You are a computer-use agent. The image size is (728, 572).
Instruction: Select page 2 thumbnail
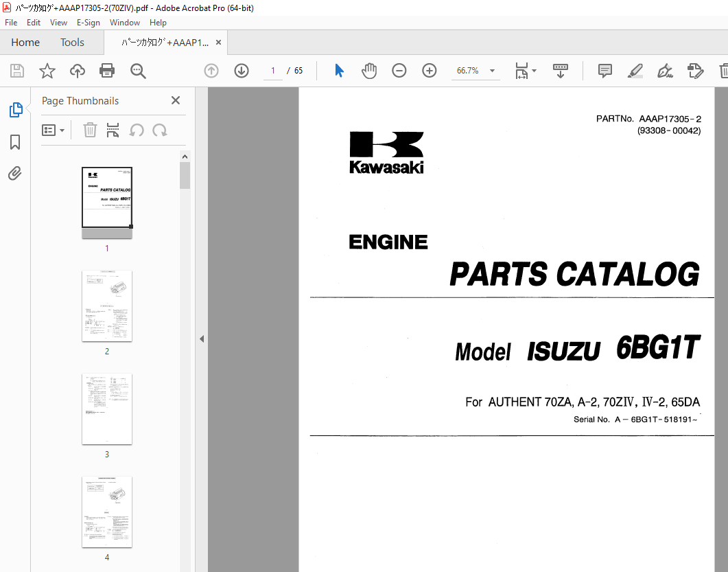[107, 306]
